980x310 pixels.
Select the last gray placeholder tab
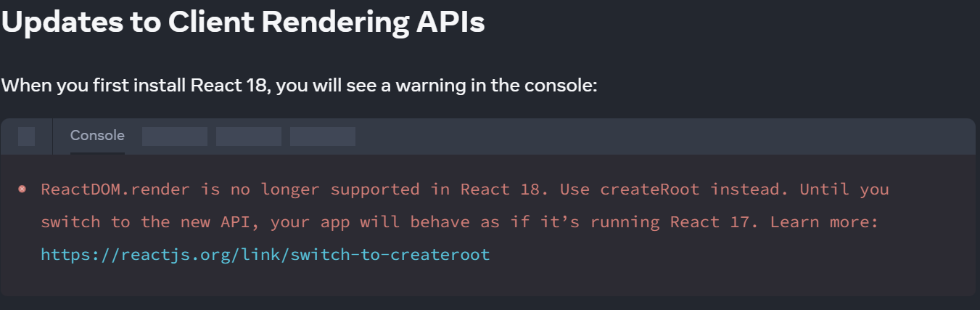pyautogui.click(x=323, y=136)
